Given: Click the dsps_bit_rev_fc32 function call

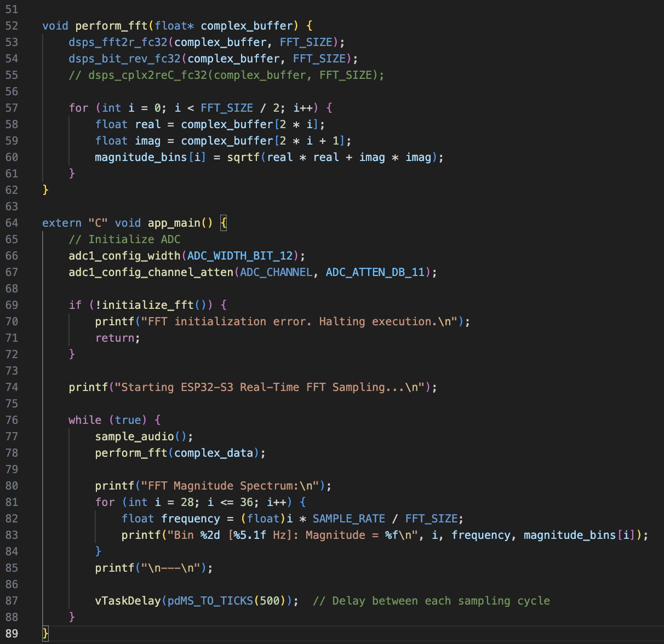Looking at the screenshot, I should tap(124, 59).
